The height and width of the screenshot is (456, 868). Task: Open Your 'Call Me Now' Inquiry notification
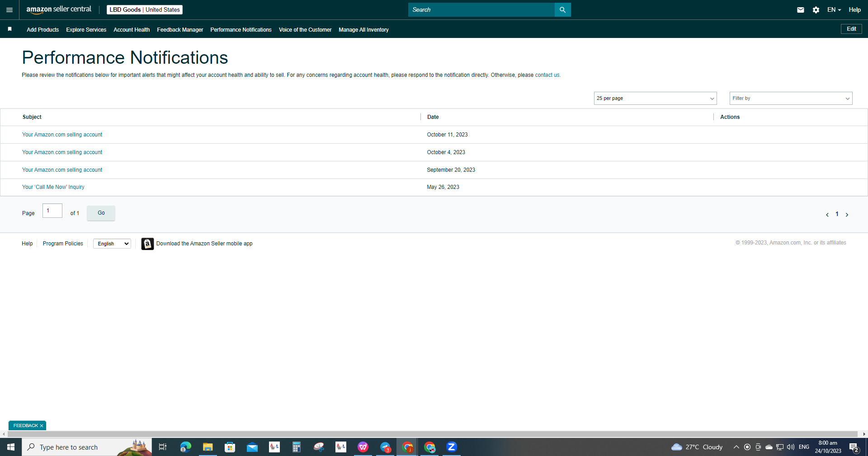coord(53,187)
